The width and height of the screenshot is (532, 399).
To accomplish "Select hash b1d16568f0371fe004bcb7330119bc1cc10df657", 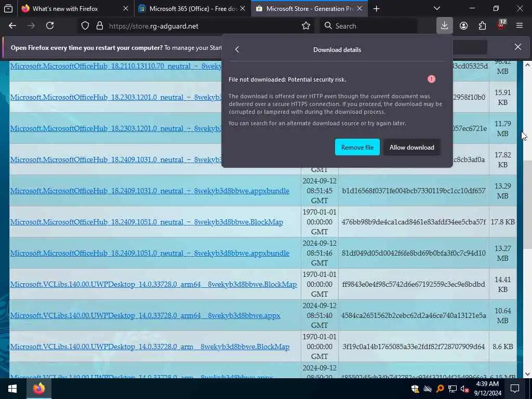I will pos(414,191).
